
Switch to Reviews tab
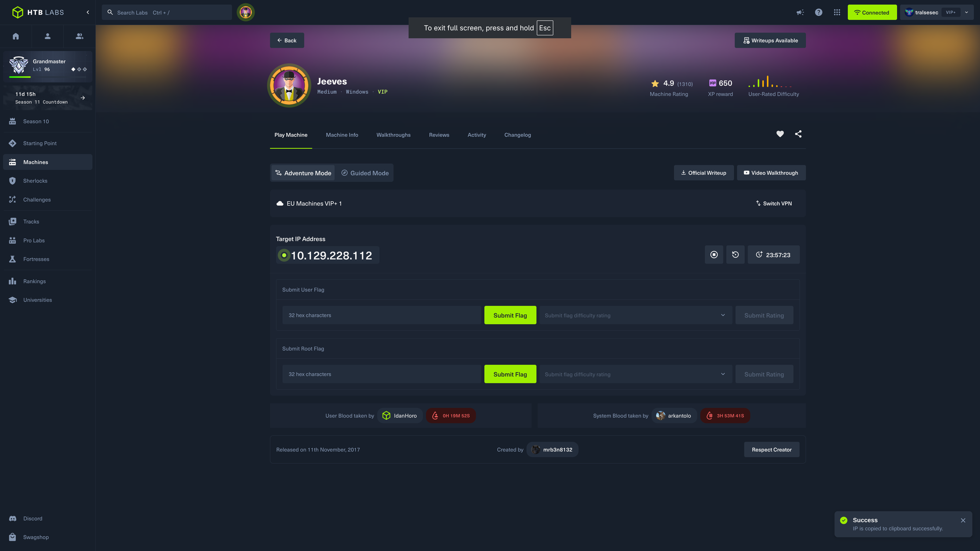point(439,135)
